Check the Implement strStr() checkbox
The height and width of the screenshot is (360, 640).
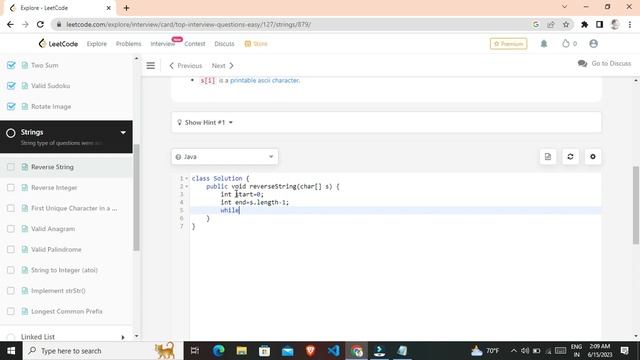tap(11, 291)
